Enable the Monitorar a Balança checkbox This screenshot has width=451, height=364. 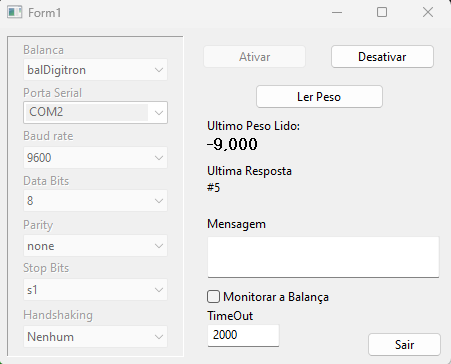[213, 296]
